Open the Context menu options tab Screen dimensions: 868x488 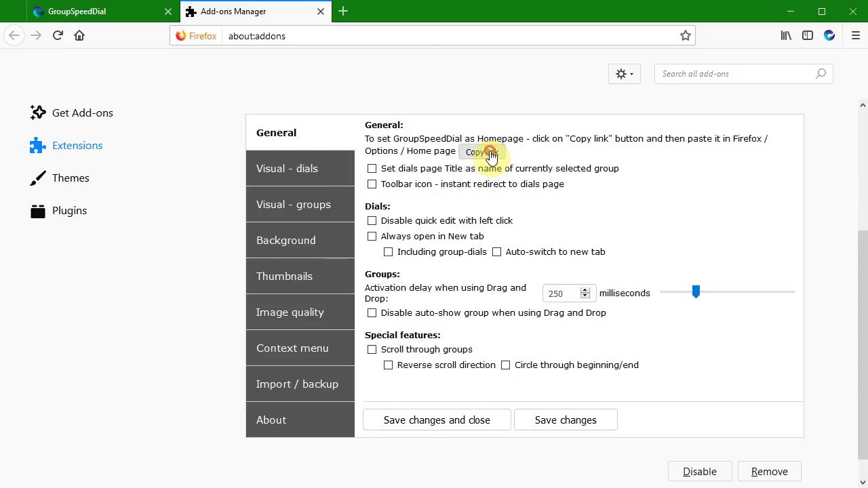point(300,348)
